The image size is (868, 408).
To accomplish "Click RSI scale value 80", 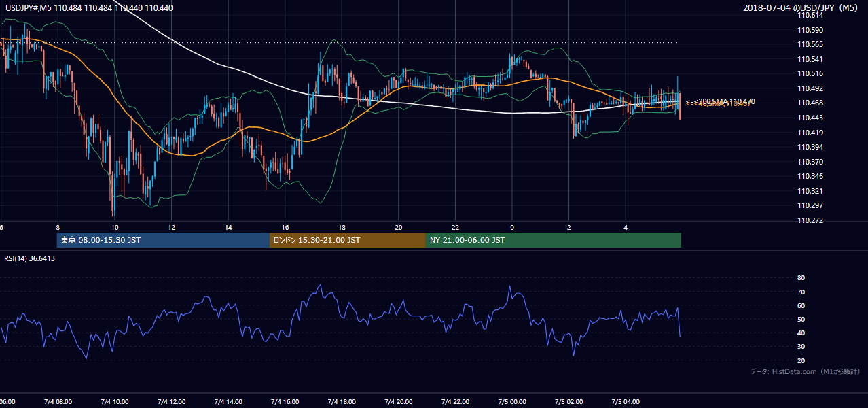I will (x=801, y=278).
